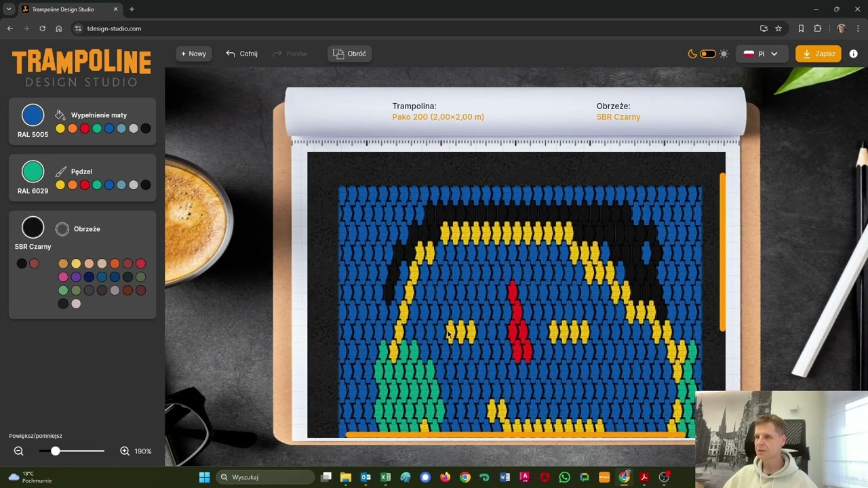Click the Wyszukaj taskbar search box
This screenshot has width=868, height=488.
click(267, 477)
